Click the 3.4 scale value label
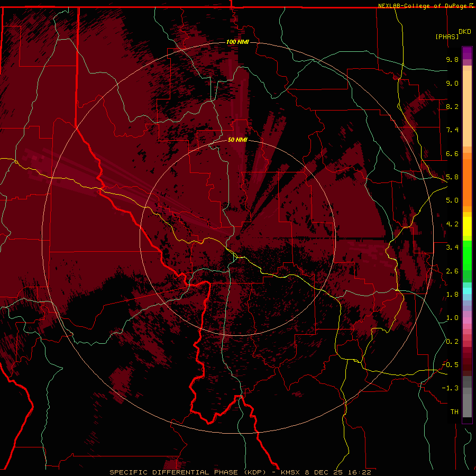 click(452, 248)
